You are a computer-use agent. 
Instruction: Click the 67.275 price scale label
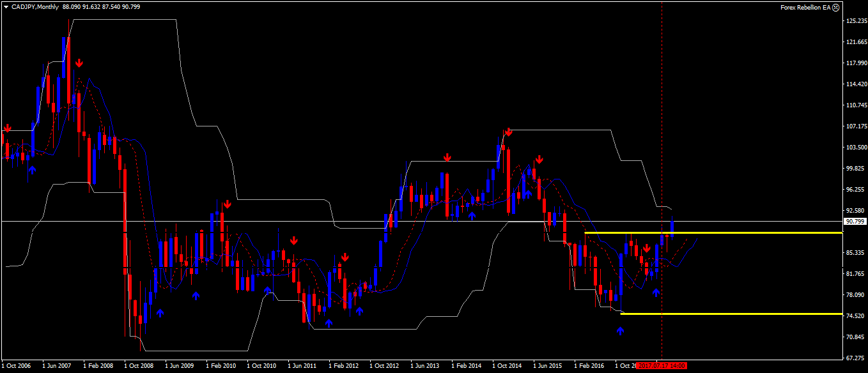855,358
